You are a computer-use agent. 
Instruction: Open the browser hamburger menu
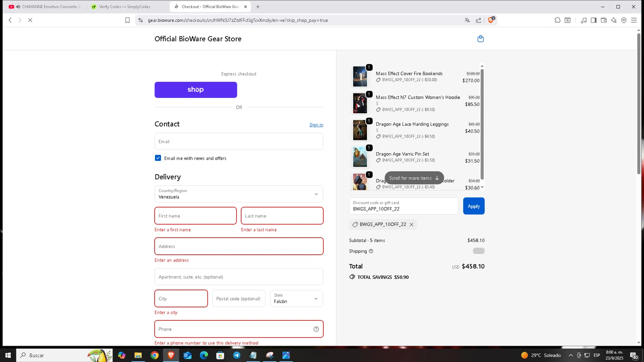pos(634,20)
